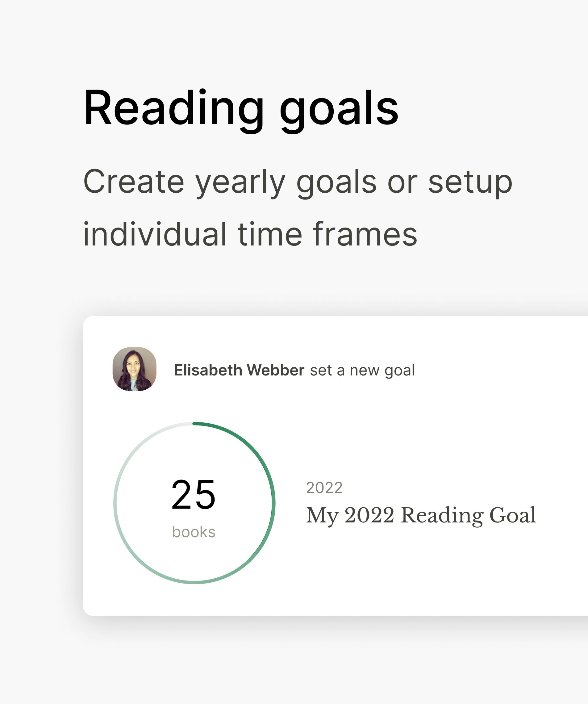Click the "books" label under 25

tap(194, 532)
